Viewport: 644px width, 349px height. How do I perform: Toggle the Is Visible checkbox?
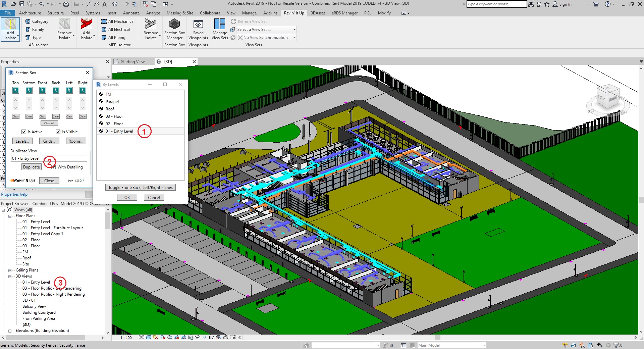[58, 132]
